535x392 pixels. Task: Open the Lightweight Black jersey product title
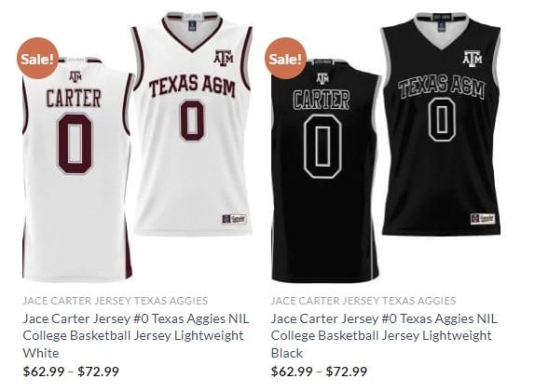(x=384, y=336)
